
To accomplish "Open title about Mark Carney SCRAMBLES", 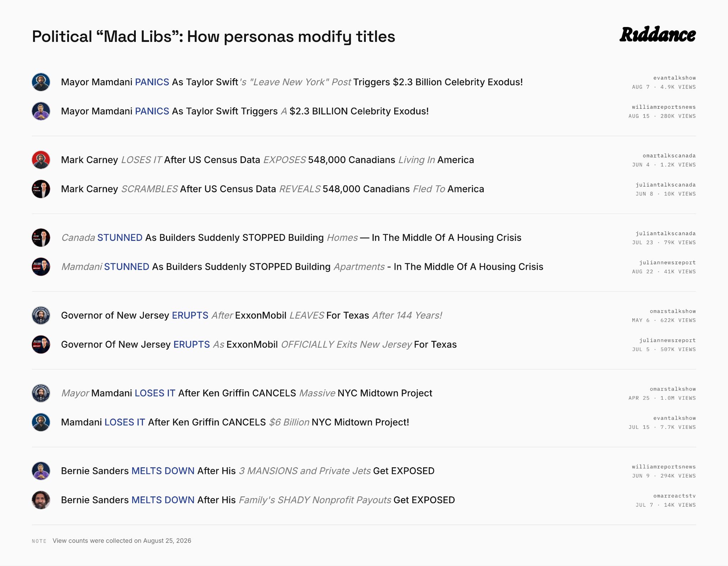I will tap(273, 189).
